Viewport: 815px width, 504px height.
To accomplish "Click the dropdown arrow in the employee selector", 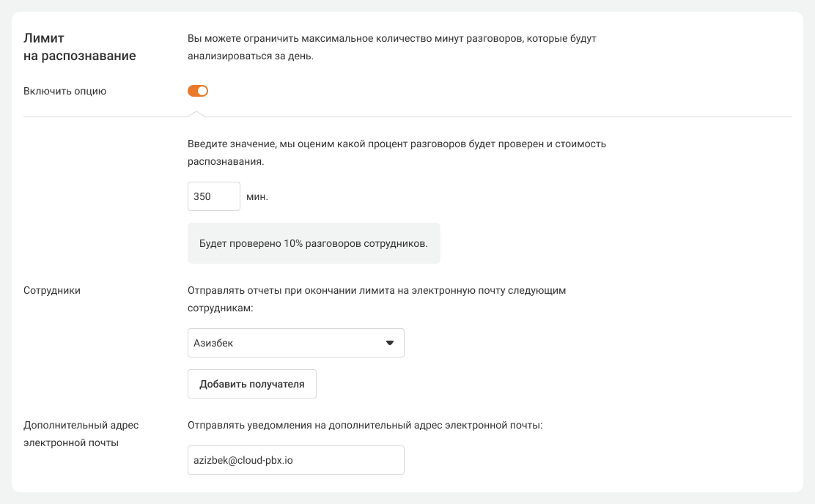I will click(390, 343).
